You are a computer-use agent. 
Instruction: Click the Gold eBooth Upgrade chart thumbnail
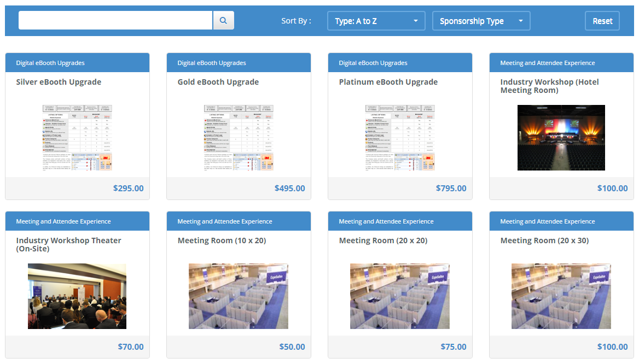[x=239, y=138]
